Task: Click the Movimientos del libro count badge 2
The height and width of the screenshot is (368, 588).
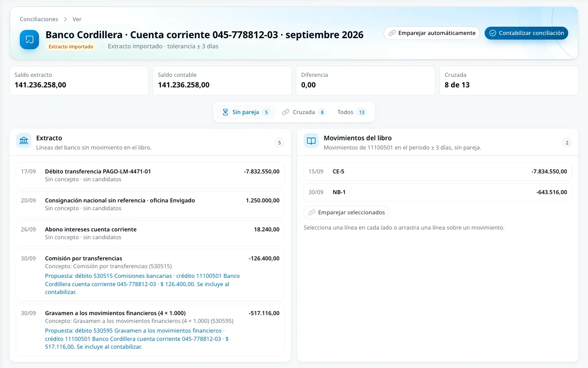Action: 567,143
